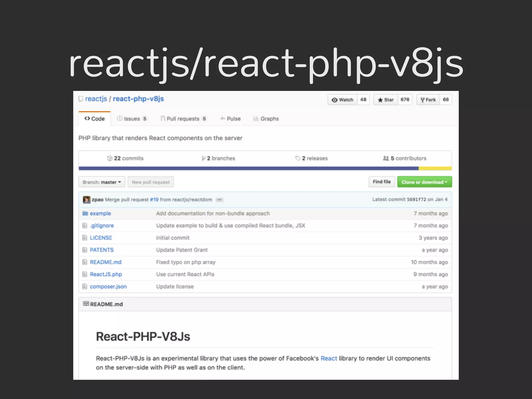Click the folder icon for example
This screenshot has width=532, height=399.
(x=85, y=213)
